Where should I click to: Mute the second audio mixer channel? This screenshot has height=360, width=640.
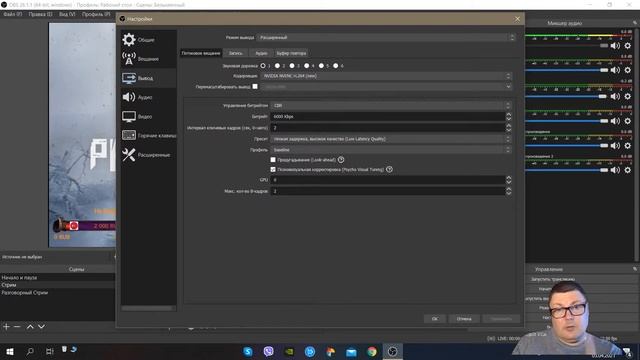(x=615, y=70)
